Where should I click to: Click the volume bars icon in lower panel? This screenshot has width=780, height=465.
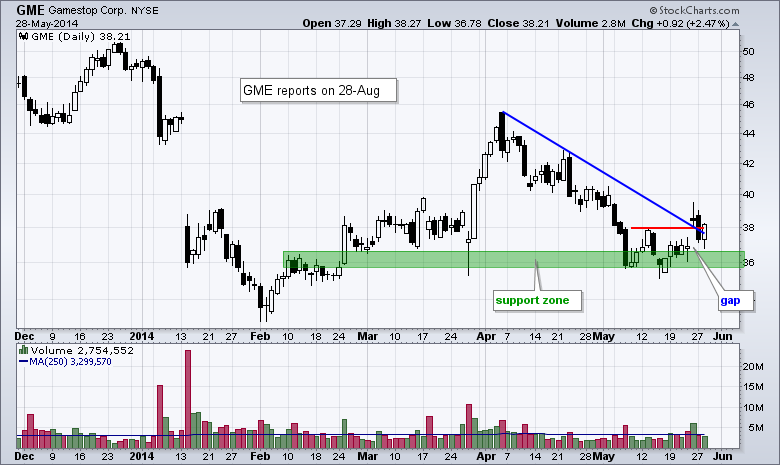23,350
